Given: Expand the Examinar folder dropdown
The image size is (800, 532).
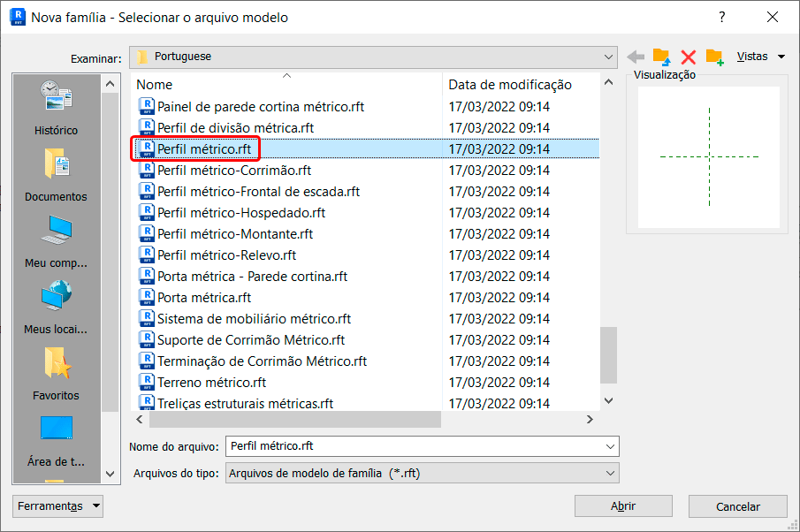Looking at the screenshot, I should [x=608, y=57].
